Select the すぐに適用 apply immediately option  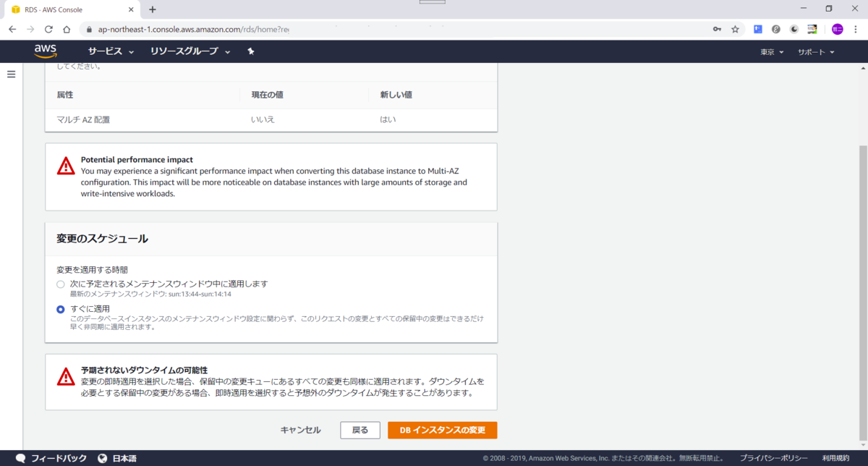pyautogui.click(x=61, y=309)
